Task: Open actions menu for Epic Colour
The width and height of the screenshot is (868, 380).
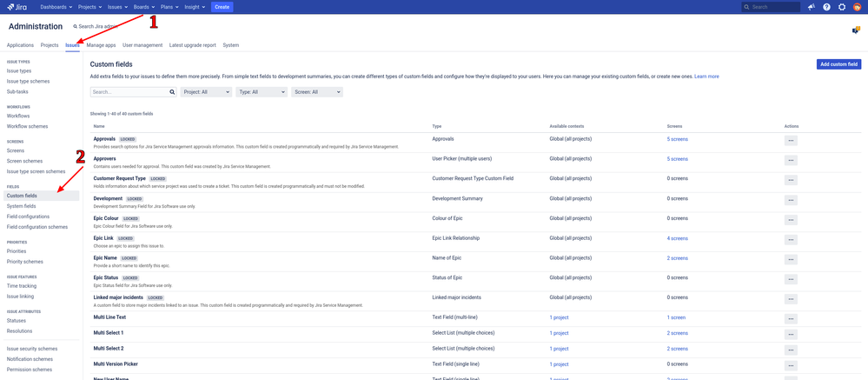Action: [791, 220]
